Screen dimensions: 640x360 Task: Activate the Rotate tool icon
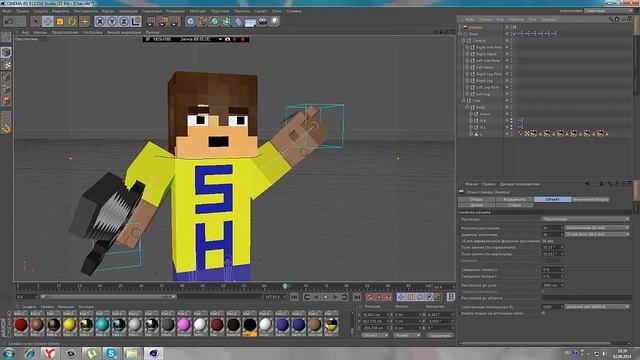pos(72,21)
